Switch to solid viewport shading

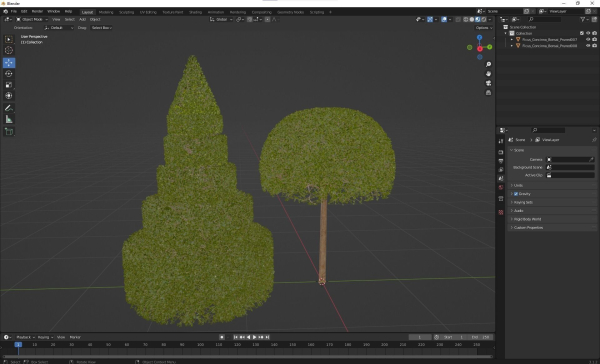(x=472, y=19)
